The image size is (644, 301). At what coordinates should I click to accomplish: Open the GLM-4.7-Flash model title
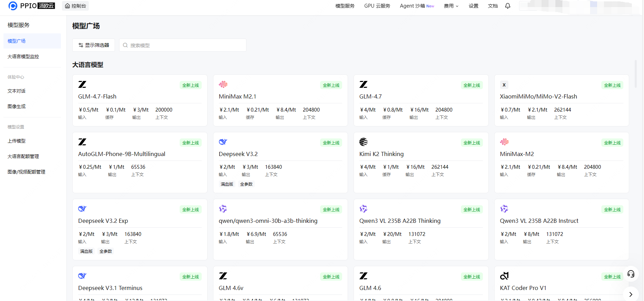click(97, 96)
